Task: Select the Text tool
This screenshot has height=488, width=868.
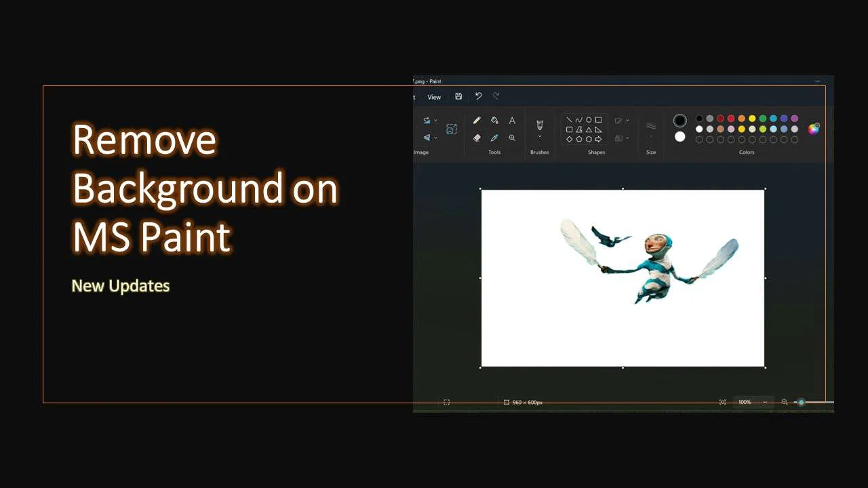Action: coord(512,120)
